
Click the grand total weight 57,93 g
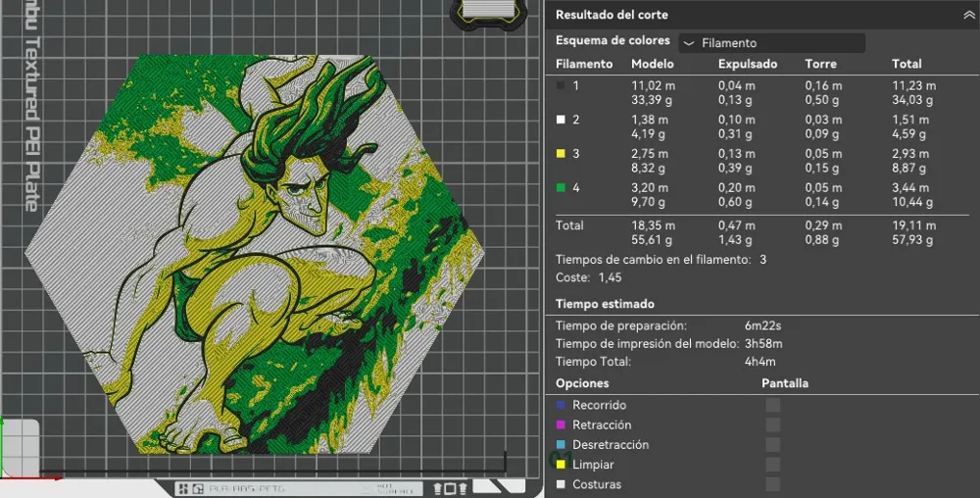click(x=912, y=240)
